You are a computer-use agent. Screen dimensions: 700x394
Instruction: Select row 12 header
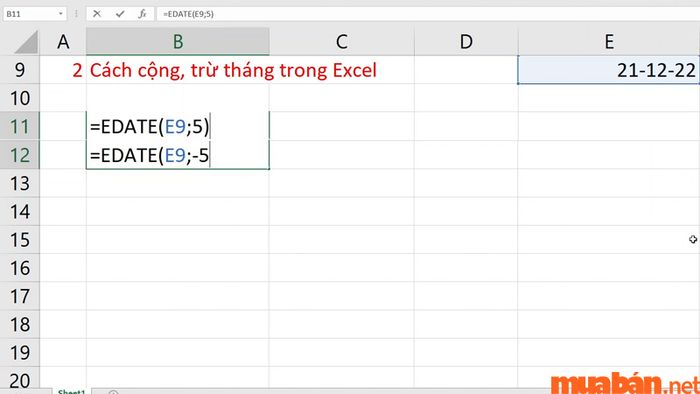click(x=20, y=155)
